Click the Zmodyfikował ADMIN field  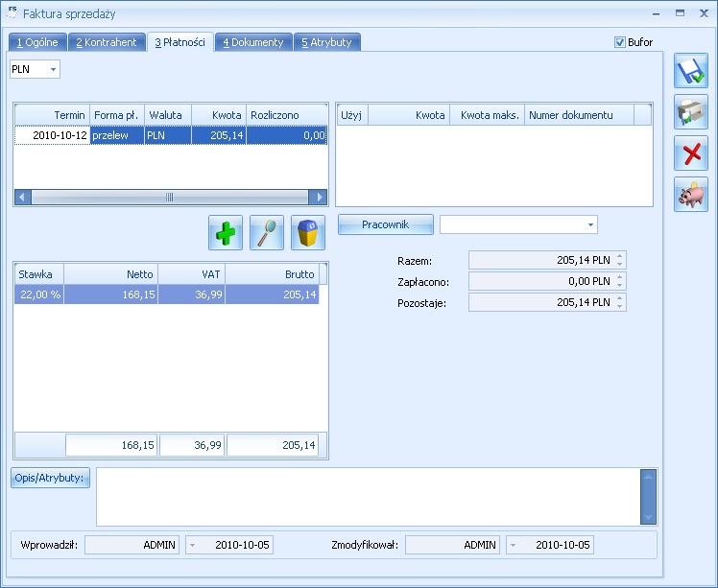point(452,545)
